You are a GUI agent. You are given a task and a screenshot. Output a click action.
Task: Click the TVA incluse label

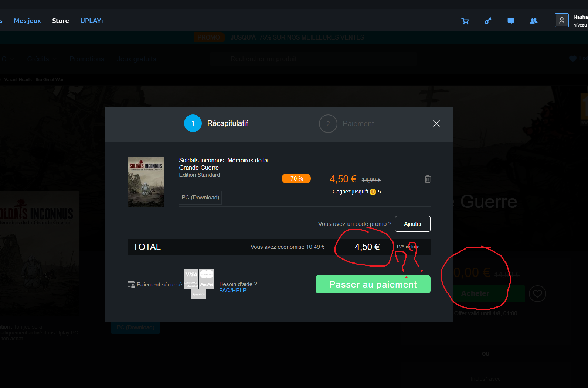(408, 247)
